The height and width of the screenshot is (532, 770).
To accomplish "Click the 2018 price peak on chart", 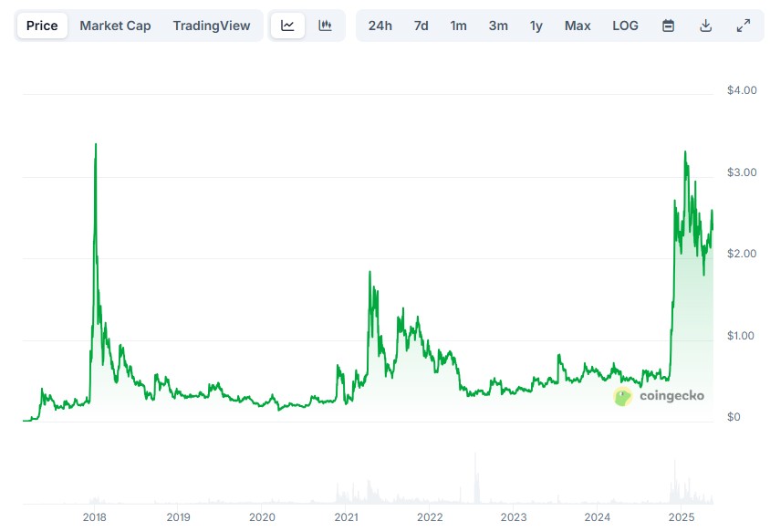I will pyautogui.click(x=96, y=144).
